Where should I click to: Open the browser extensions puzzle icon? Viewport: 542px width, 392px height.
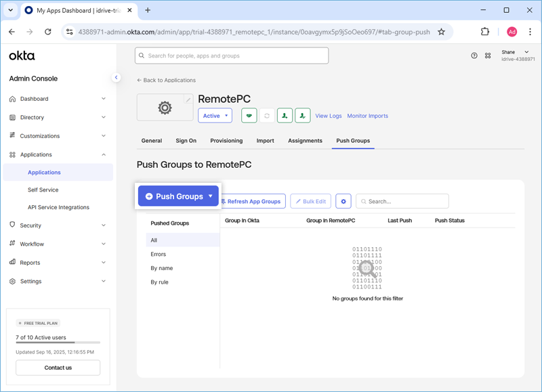coord(485,31)
